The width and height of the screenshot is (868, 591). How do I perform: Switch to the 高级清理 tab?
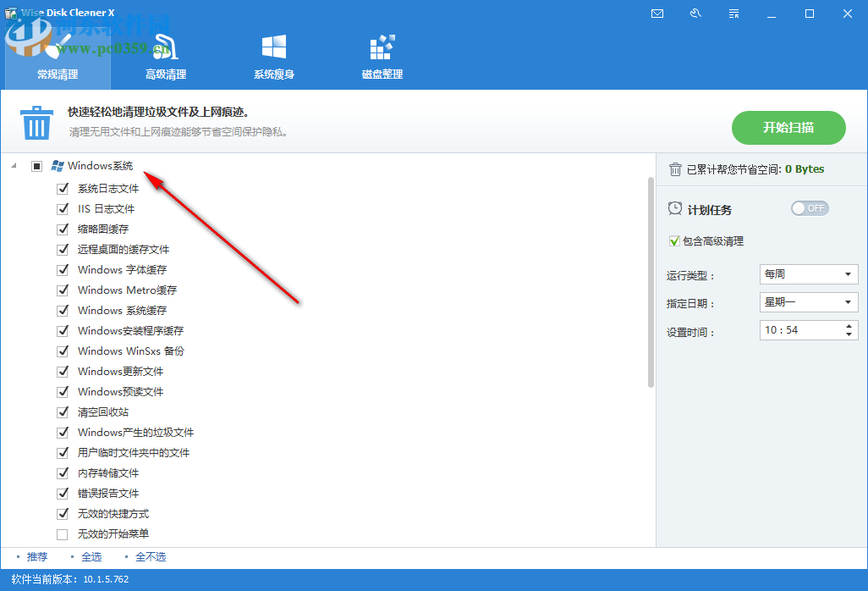pos(166,58)
